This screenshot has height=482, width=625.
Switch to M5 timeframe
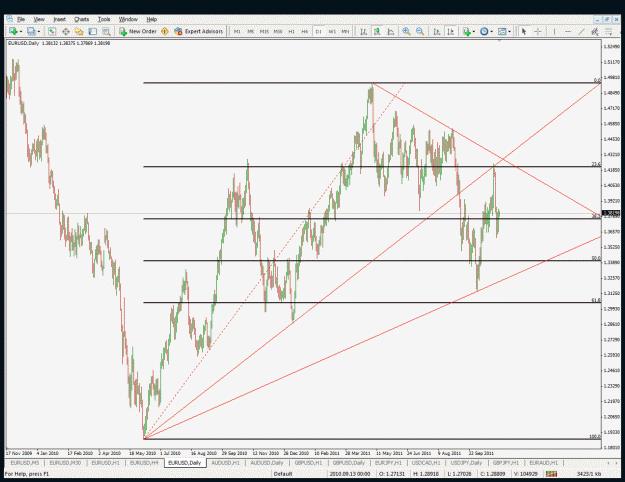250,31
